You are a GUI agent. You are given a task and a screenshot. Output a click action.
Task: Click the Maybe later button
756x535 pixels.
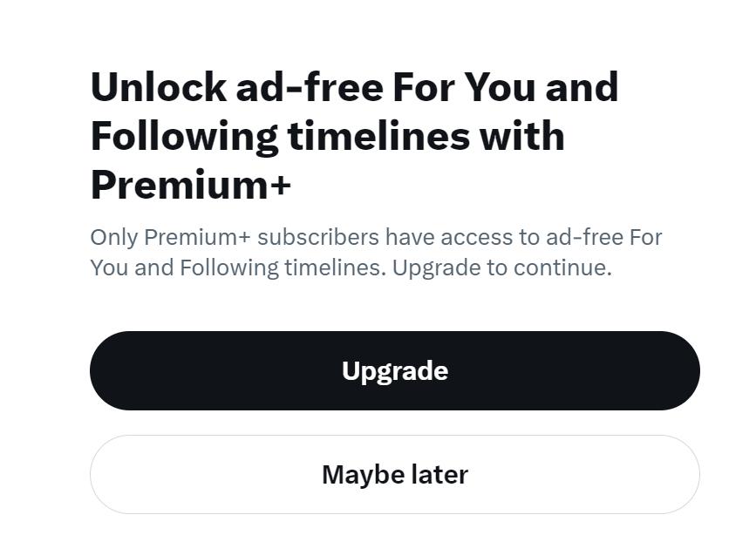394,475
